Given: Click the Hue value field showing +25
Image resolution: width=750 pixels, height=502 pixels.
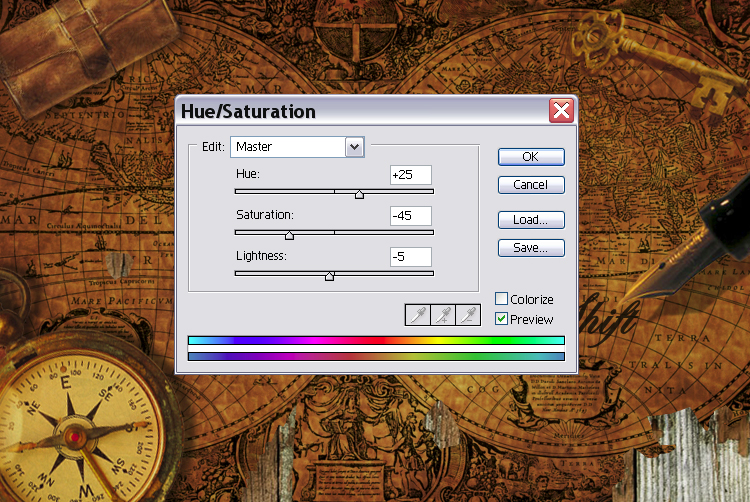Looking at the screenshot, I should coord(410,175).
